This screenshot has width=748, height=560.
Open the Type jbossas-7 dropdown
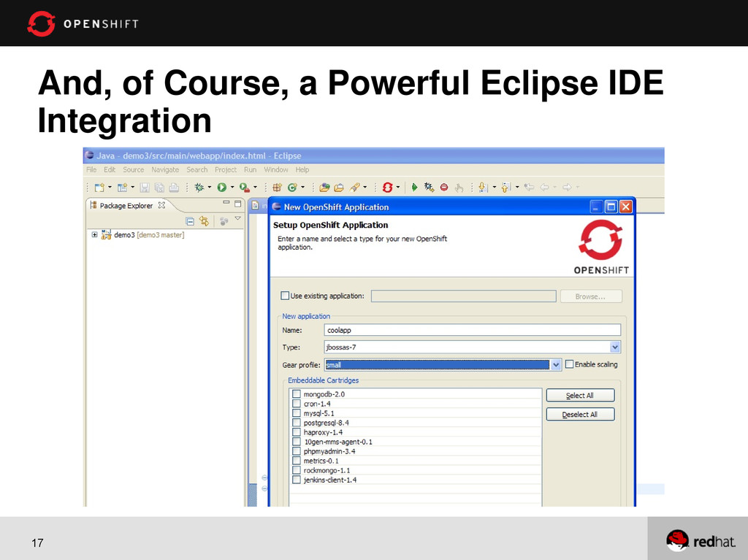(x=615, y=348)
